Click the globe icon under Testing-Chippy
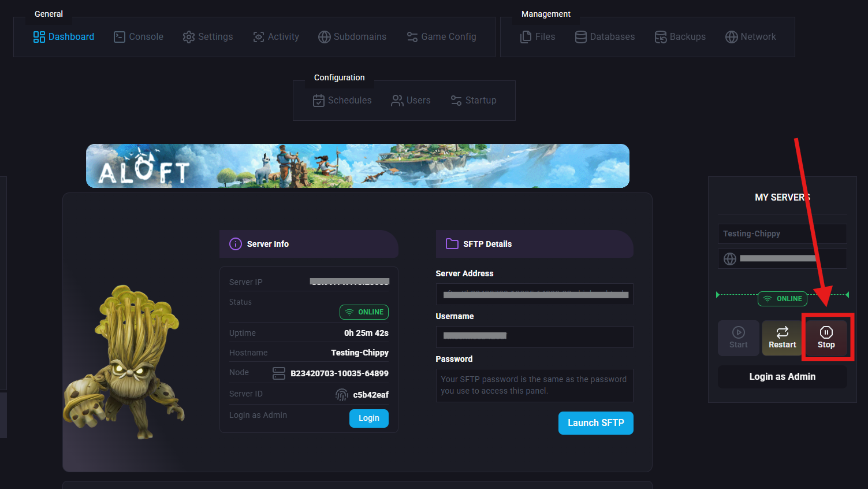The image size is (868, 489). 730,259
